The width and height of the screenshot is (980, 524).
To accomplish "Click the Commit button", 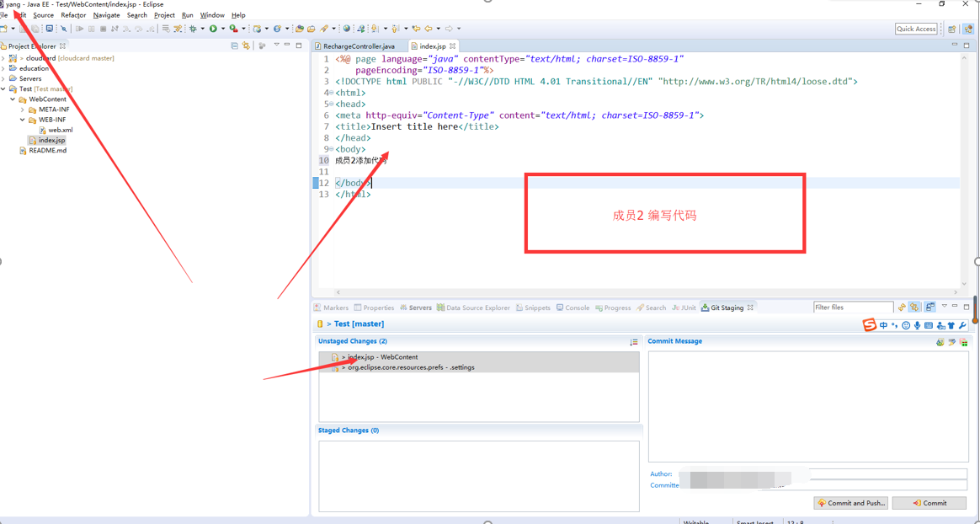I will click(x=929, y=503).
